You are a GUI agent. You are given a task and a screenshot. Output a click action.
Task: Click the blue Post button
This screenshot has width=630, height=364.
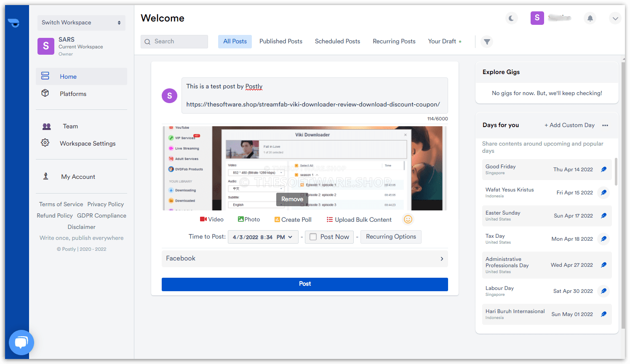[305, 284]
